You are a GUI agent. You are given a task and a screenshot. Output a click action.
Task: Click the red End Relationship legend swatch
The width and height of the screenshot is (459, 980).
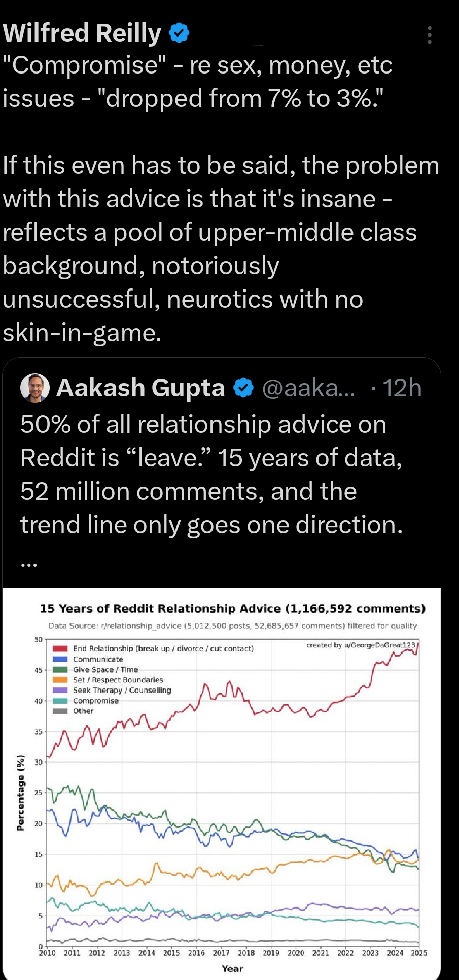[x=60, y=649]
